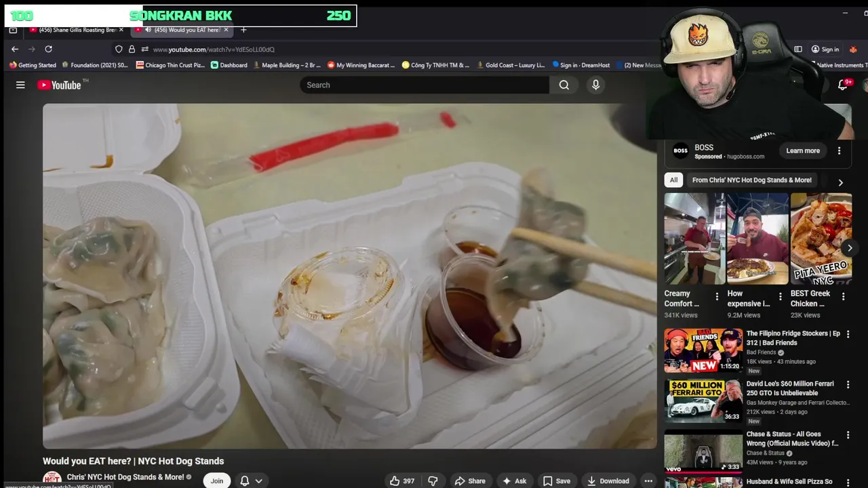This screenshot has height=488, width=868.
Task: Mute the playing tab's speaker icon
Action: coord(148,30)
